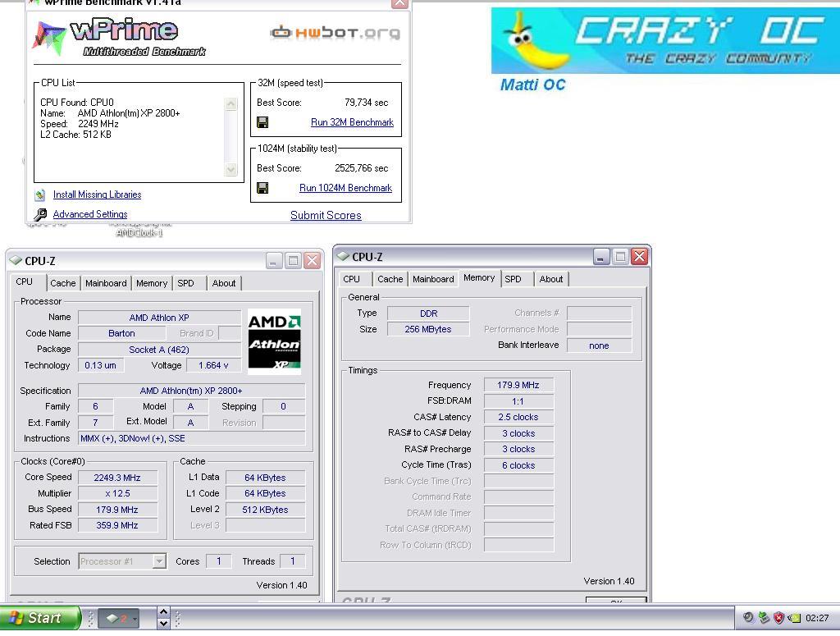Minimize the right CPU-Z Memory window
Viewport: 840px width, 636px height.
point(601,257)
